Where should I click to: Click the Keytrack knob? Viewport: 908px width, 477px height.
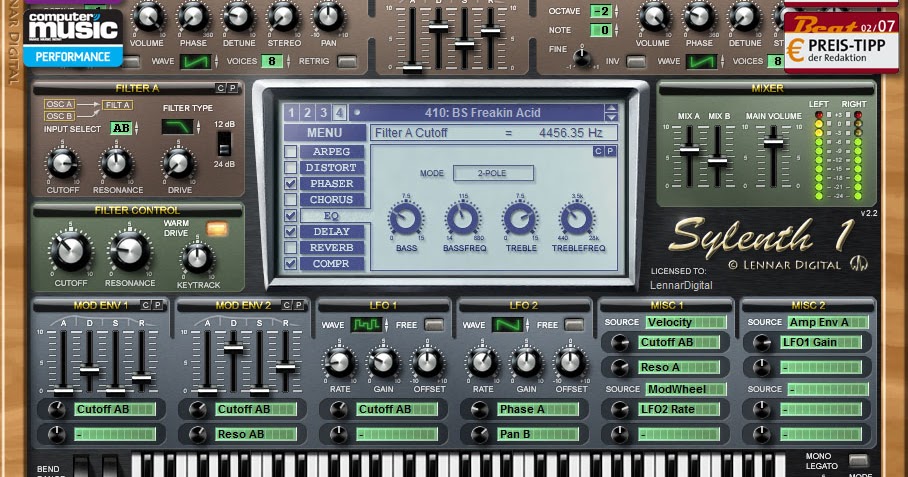[197, 259]
